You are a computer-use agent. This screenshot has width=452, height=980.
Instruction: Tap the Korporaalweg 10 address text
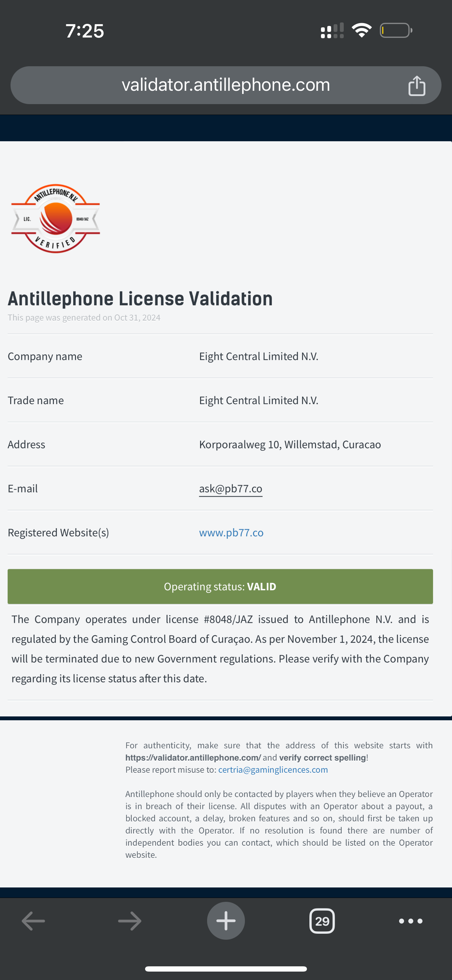[290, 444]
